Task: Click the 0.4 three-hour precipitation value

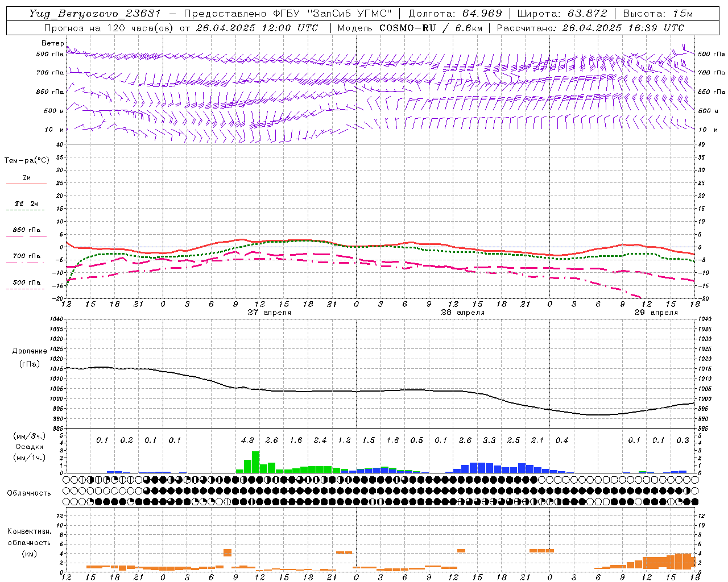Action: click(x=562, y=440)
